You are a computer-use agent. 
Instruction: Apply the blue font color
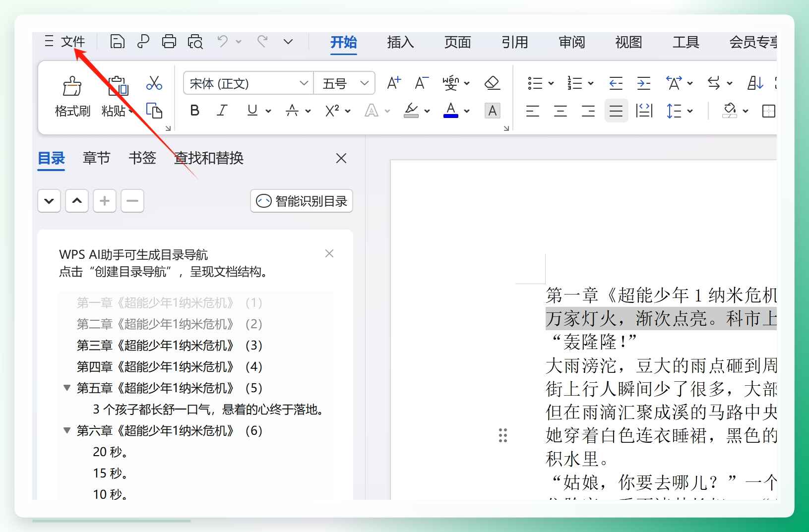pos(451,111)
